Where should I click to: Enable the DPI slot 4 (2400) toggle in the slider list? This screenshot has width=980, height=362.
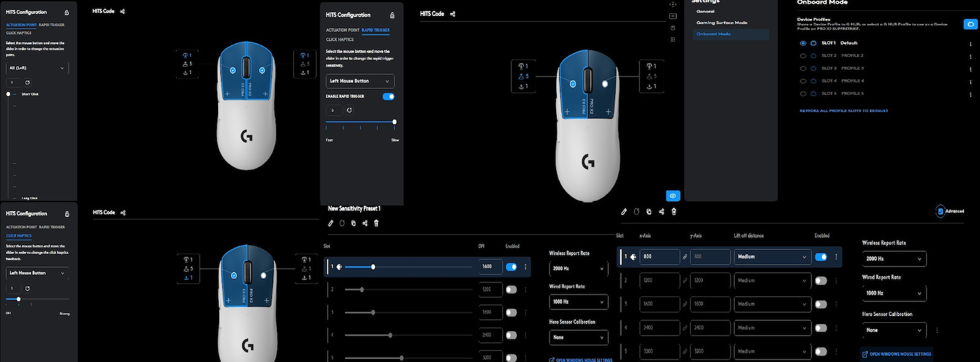click(511, 335)
